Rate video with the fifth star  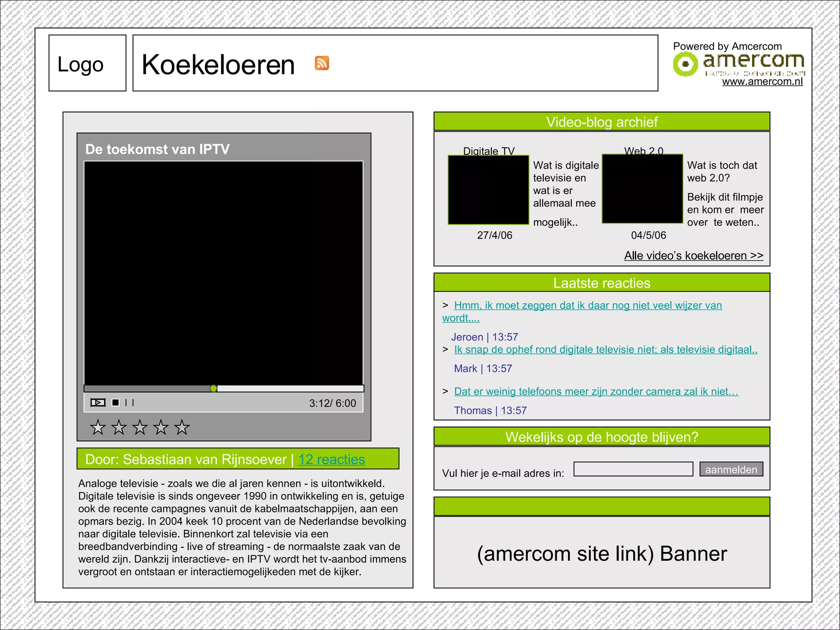pos(182,427)
